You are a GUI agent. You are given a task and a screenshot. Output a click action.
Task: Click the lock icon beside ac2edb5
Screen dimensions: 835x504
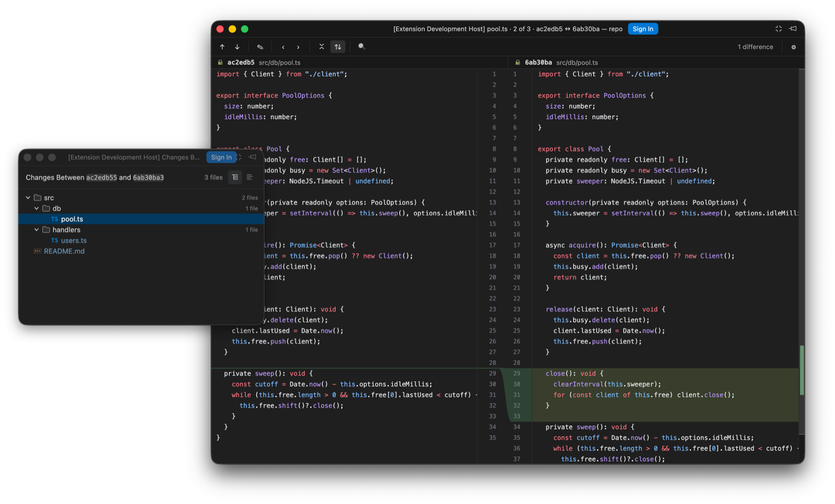pos(220,62)
